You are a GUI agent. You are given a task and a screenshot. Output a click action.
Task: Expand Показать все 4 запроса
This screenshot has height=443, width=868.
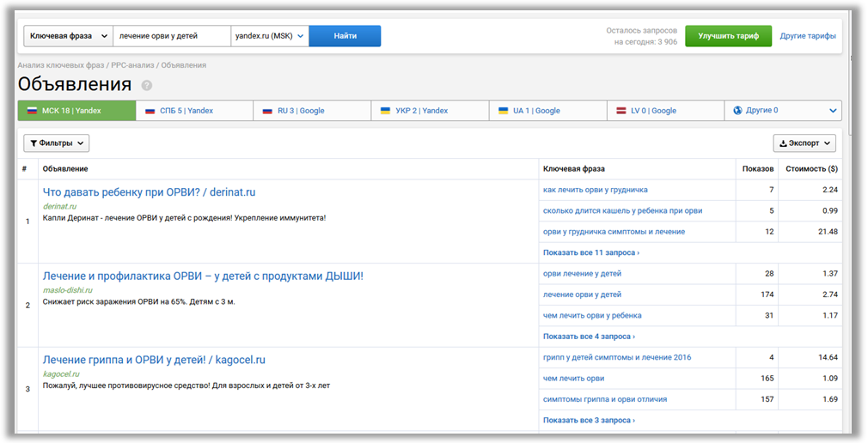coord(589,337)
